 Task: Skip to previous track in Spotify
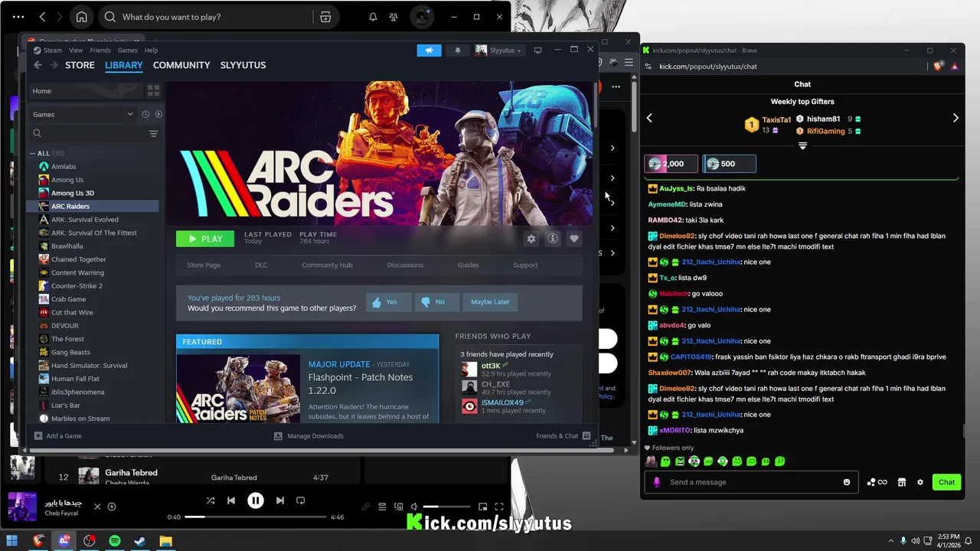click(231, 500)
